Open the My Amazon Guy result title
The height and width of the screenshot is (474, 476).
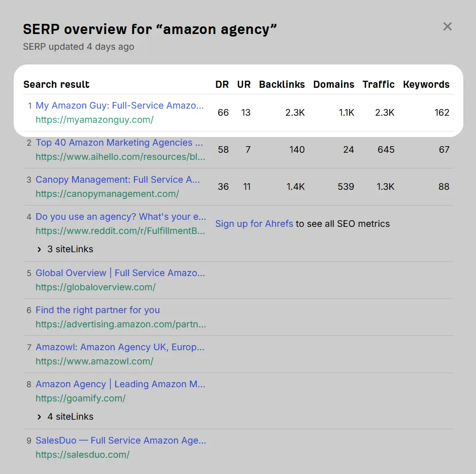pos(119,106)
